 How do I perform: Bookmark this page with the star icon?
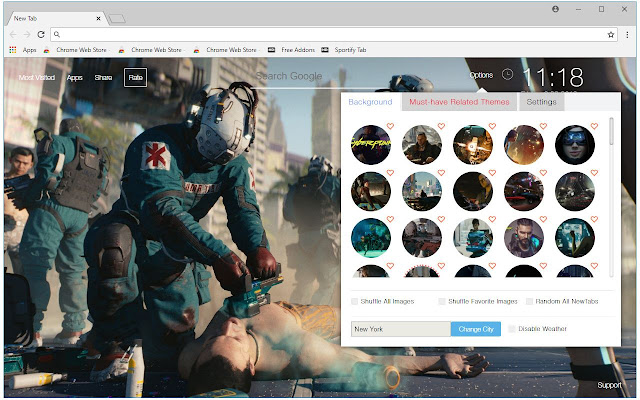pyautogui.click(x=611, y=35)
